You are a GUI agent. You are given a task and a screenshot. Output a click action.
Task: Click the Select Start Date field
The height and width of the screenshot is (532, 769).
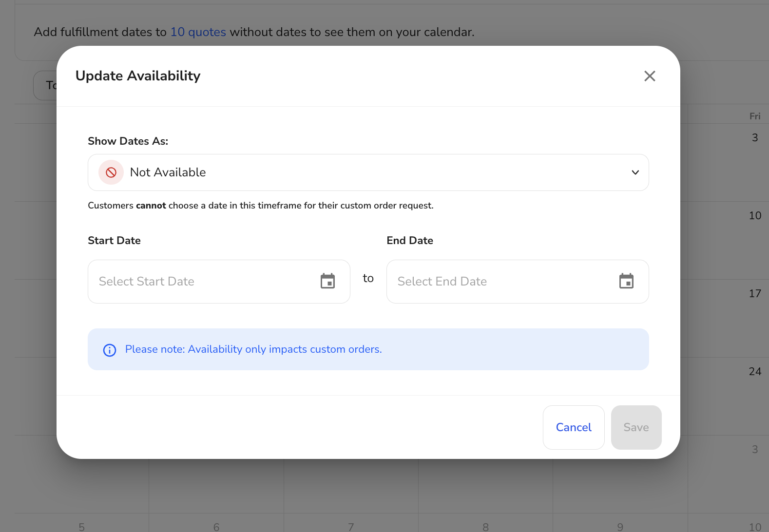coord(219,282)
